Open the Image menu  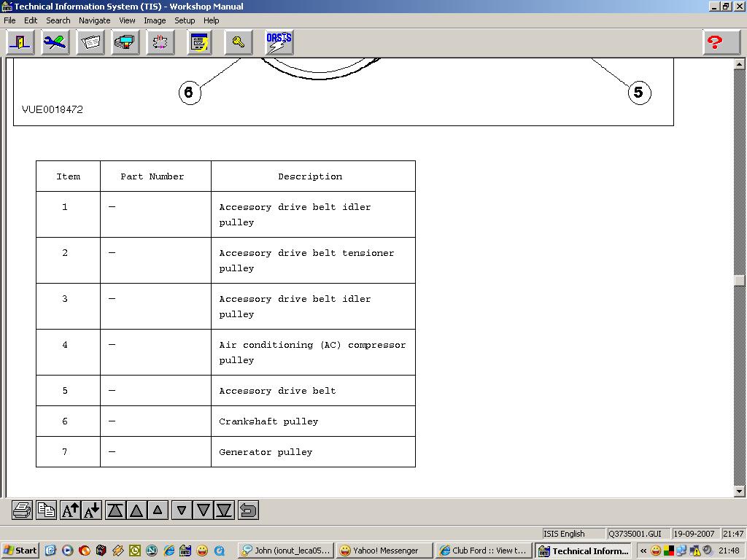pos(155,20)
